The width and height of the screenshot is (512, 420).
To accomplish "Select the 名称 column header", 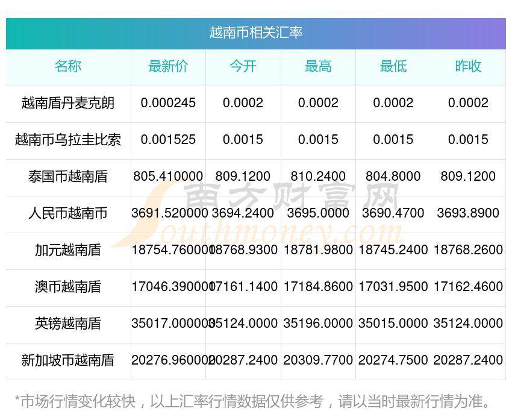I will coord(68,66).
